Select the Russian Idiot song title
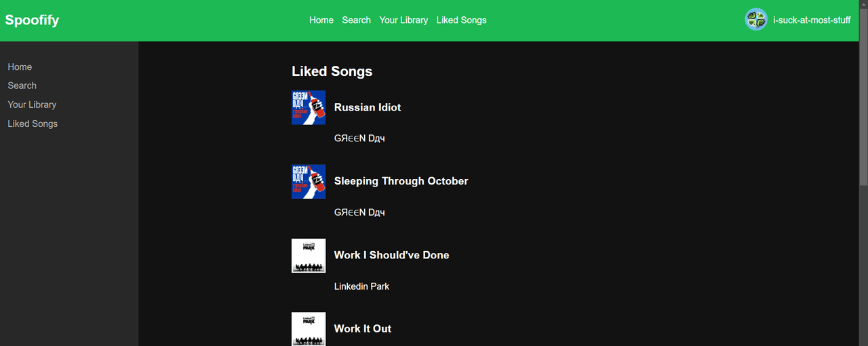Image resolution: width=868 pixels, height=346 pixels. click(368, 107)
